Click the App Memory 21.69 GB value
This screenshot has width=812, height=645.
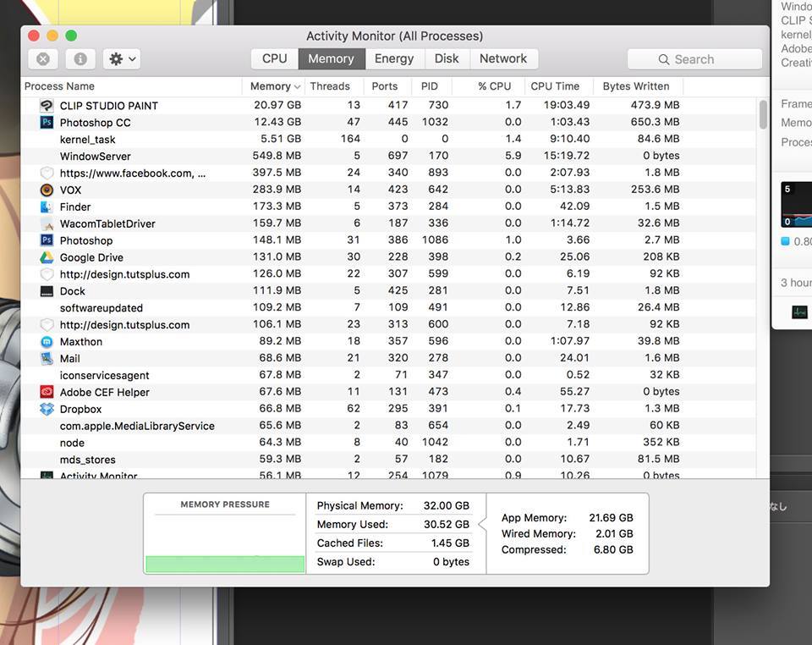click(x=611, y=517)
